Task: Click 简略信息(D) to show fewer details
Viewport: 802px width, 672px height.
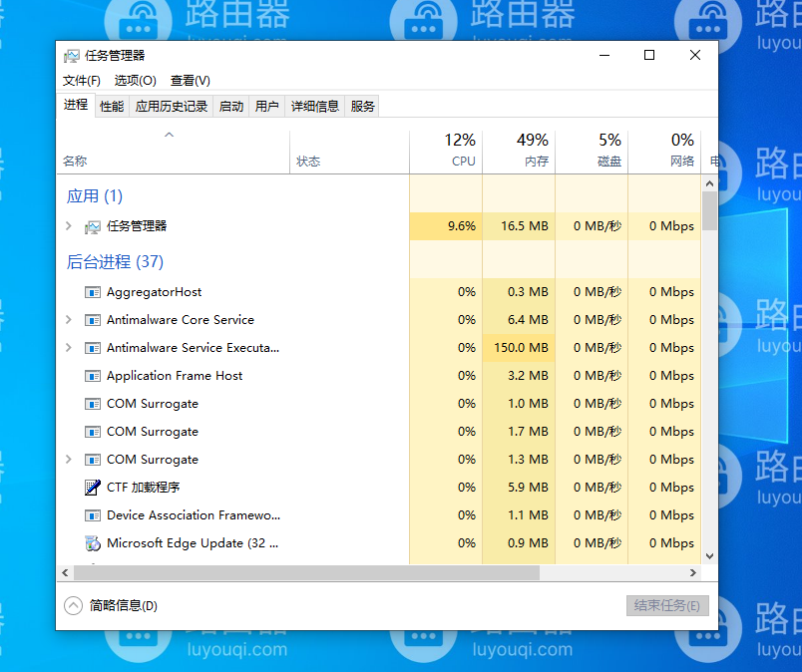Action: pos(124,605)
